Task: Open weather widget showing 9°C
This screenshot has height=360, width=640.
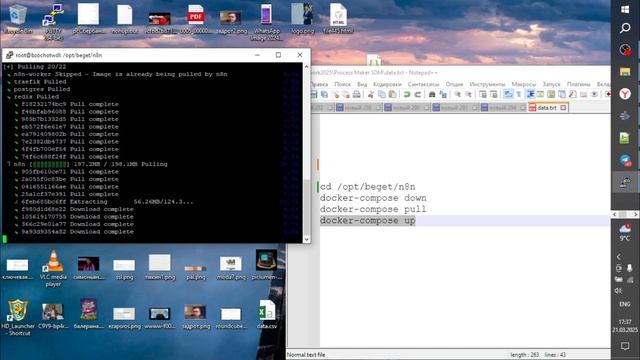Action: [x=625, y=232]
